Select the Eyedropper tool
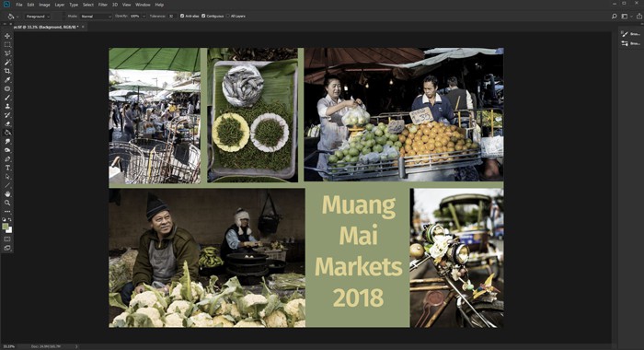The width and height of the screenshot is (644, 350). coord(7,80)
